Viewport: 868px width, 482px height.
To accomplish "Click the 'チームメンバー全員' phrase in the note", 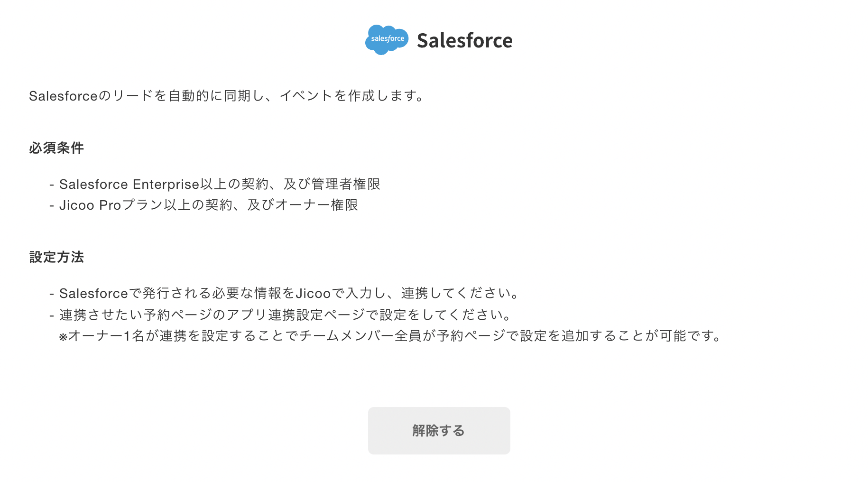I will point(360,336).
